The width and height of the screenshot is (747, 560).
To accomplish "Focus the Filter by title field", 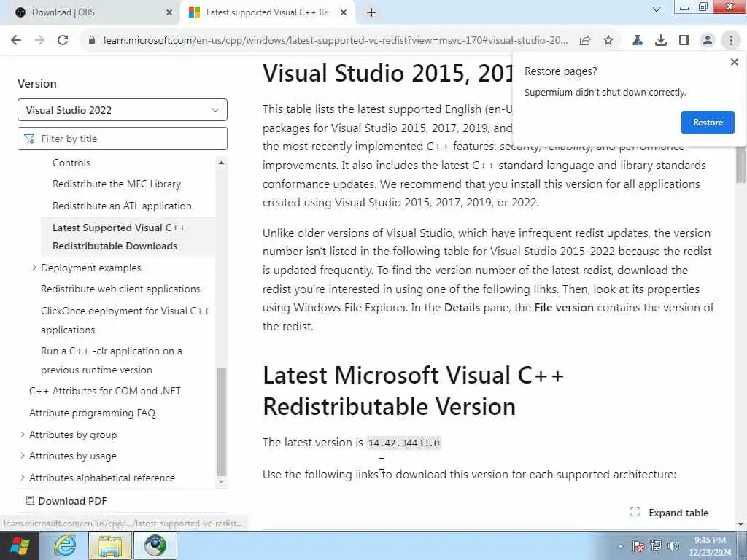I will (x=123, y=139).
